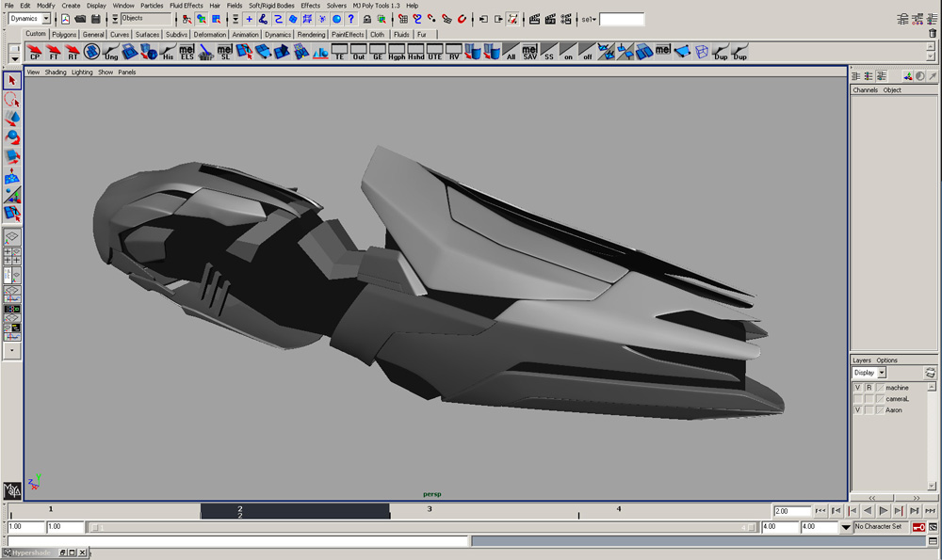Image resolution: width=942 pixels, height=560 pixels.
Task: Click the SS shelf button
Action: point(549,52)
